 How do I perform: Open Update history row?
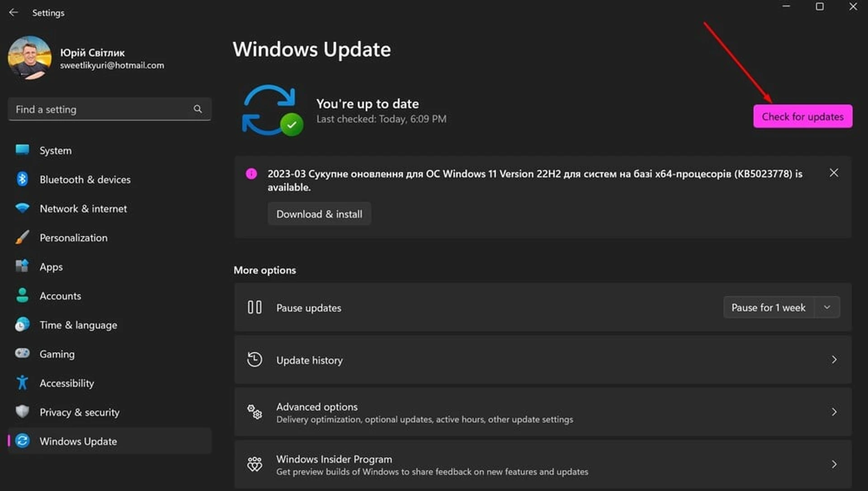(x=542, y=360)
